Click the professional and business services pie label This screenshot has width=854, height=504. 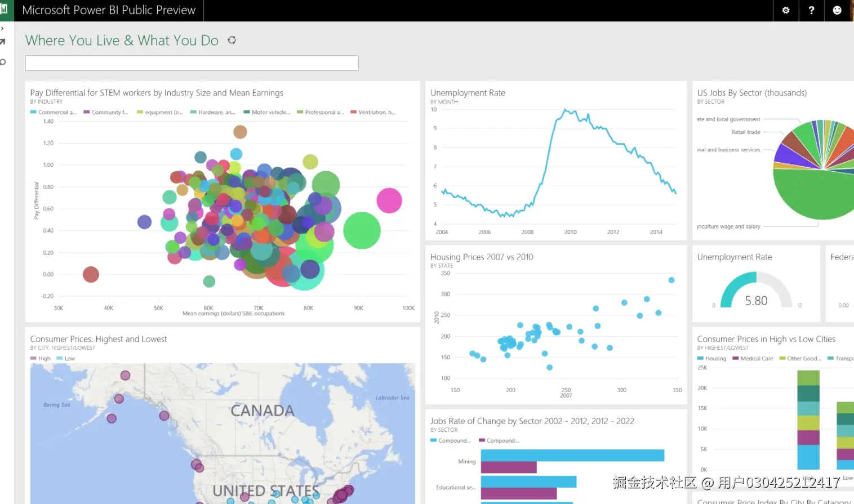728,150
